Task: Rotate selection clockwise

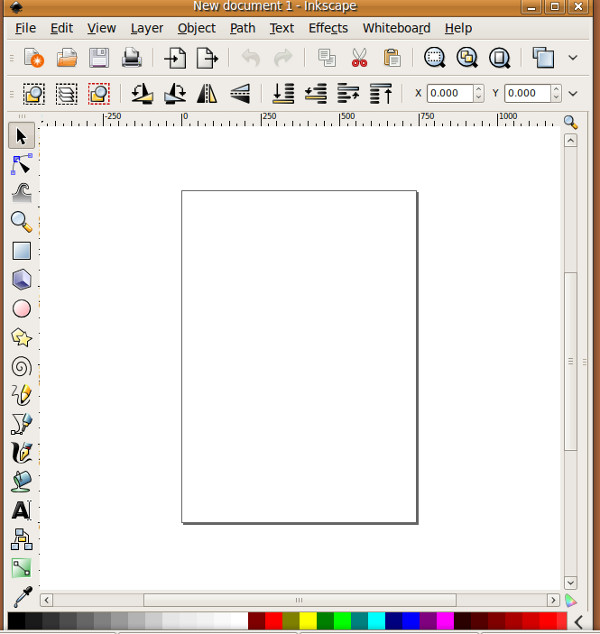Action: coord(175,94)
